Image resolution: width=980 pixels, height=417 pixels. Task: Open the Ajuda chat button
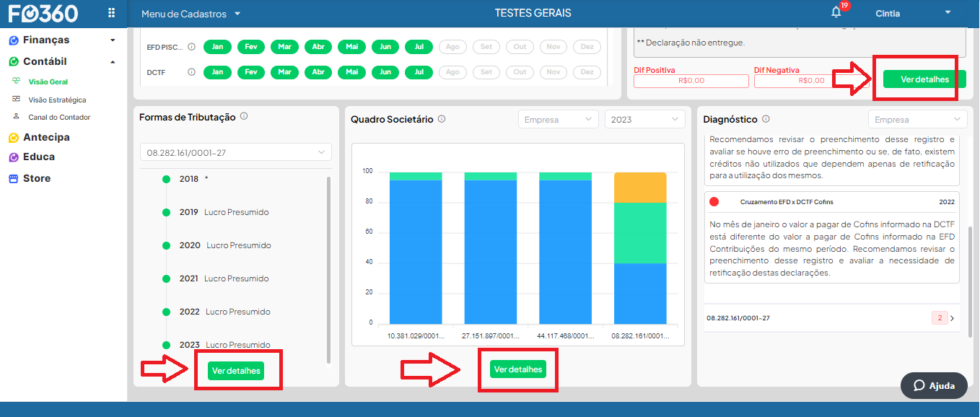point(933,385)
